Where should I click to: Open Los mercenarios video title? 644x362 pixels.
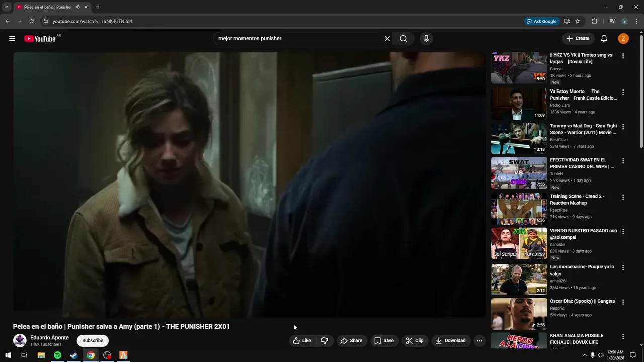[x=582, y=270]
